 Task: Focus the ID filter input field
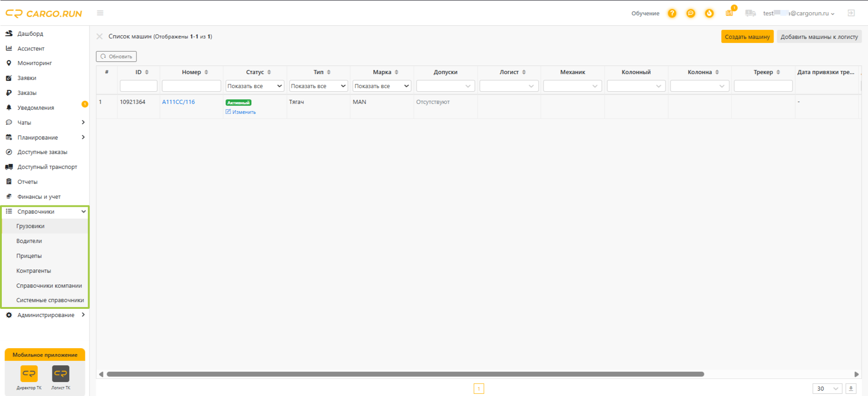(x=139, y=86)
